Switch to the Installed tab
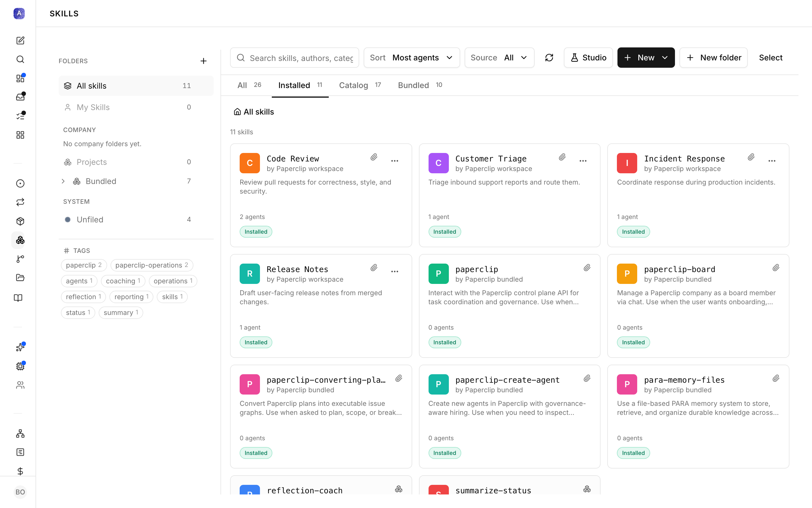Viewport: 812px width, 508px height. click(x=300, y=85)
